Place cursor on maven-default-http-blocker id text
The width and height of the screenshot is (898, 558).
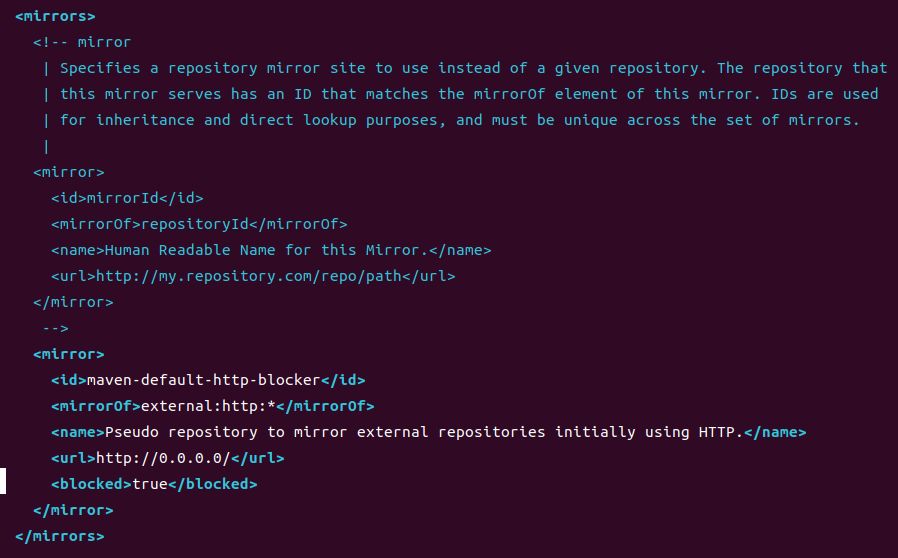click(203, 380)
